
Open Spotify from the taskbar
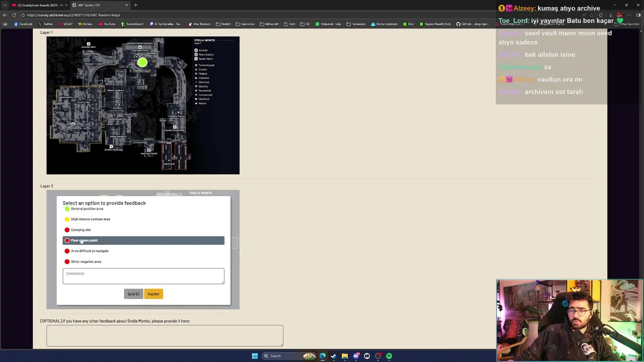(389, 356)
